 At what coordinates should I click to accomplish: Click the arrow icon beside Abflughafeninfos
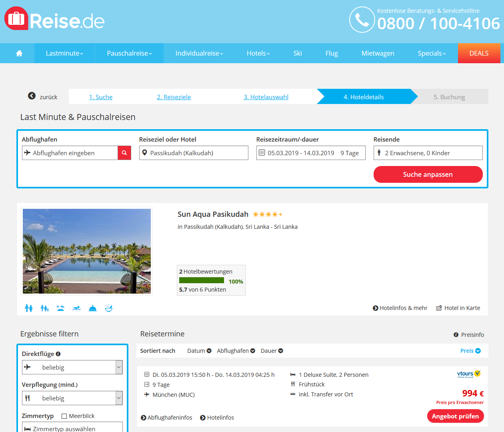pyautogui.click(x=144, y=418)
